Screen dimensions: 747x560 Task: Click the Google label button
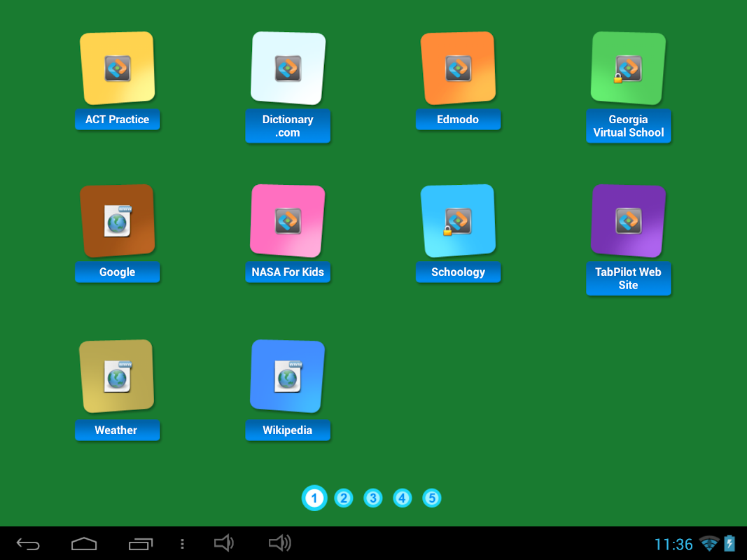[117, 272]
